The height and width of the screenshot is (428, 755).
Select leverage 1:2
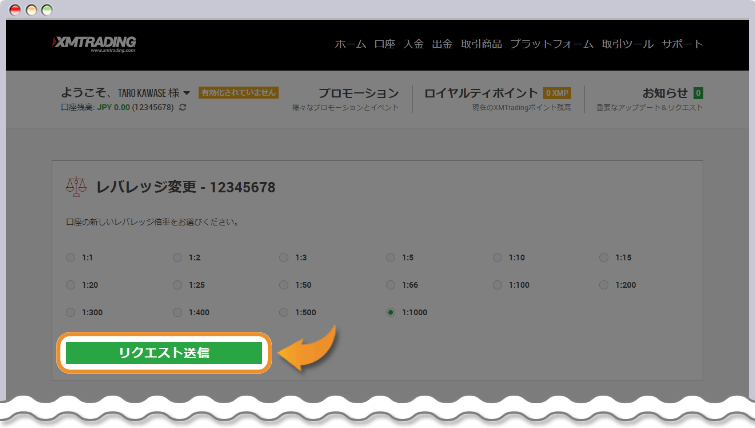coord(178,258)
